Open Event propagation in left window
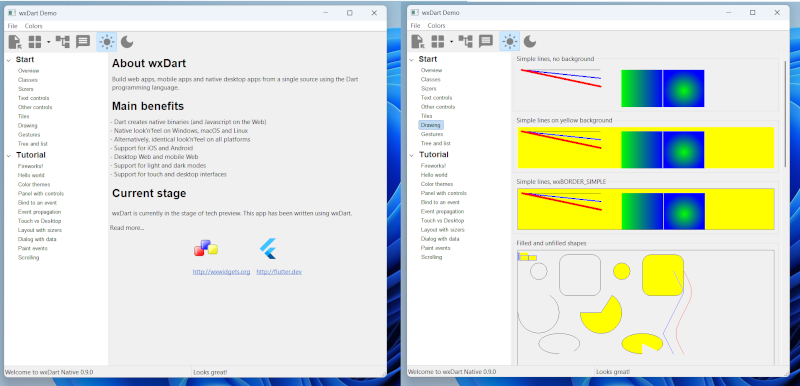 point(39,212)
